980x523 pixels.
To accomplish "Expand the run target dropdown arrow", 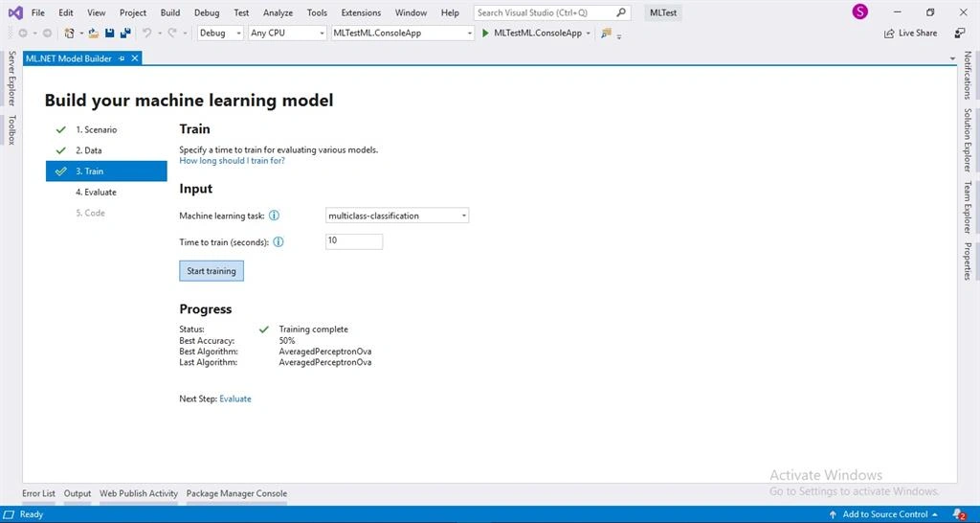I will click(589, 34).
